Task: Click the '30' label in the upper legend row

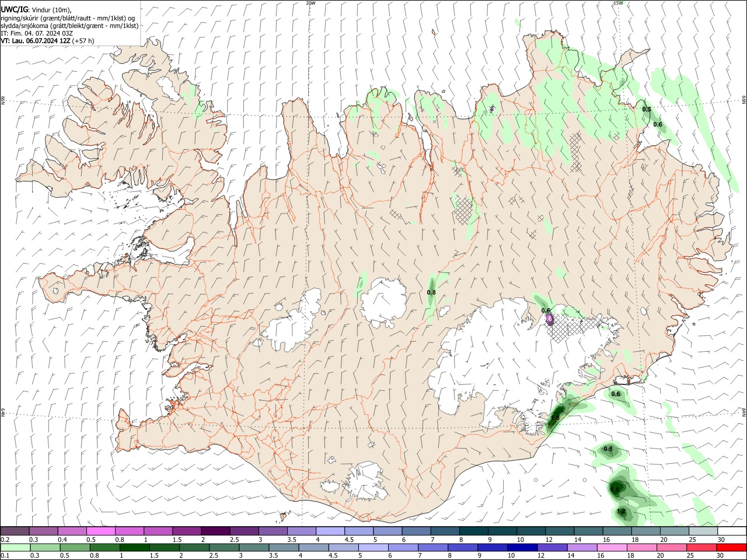Action: pos(721,540)
